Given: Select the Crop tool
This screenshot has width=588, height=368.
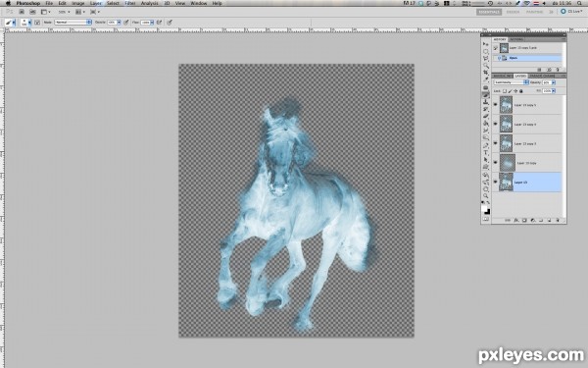Looking at the screenshot, I should point(486,73).
